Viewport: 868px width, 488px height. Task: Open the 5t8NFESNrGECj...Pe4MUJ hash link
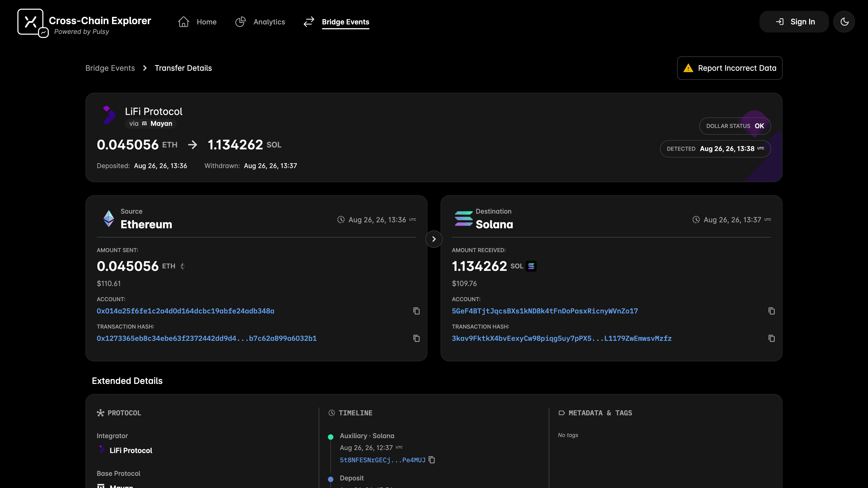pos(382,460)
